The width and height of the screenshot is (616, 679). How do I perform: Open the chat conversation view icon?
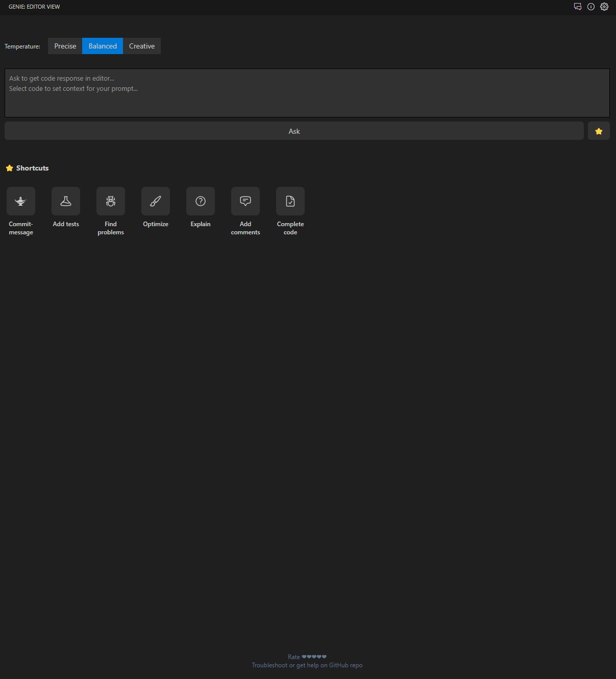coord(578,7)
